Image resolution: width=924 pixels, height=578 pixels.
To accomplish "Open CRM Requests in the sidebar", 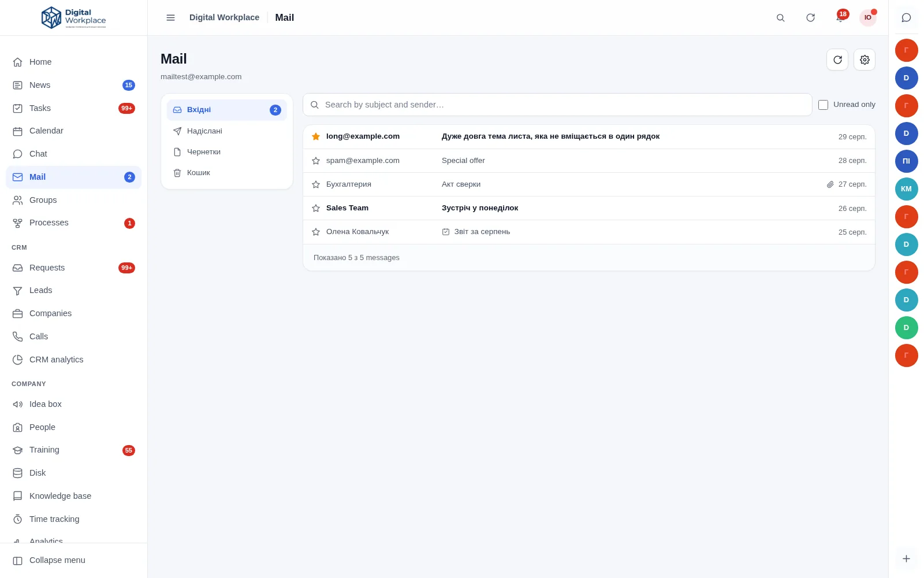I will pos(73,268).
